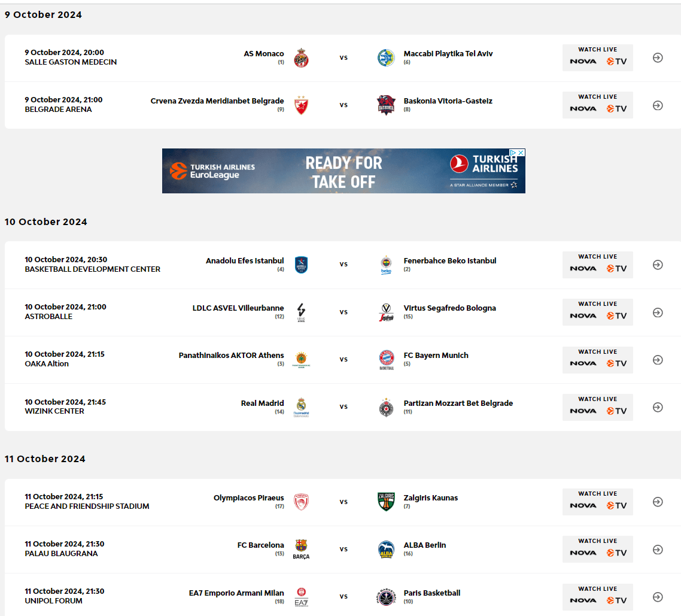681x616 pixels.
Task: Open Olympiacos vs Zalgiris game arrow
Action: [658, 502]
